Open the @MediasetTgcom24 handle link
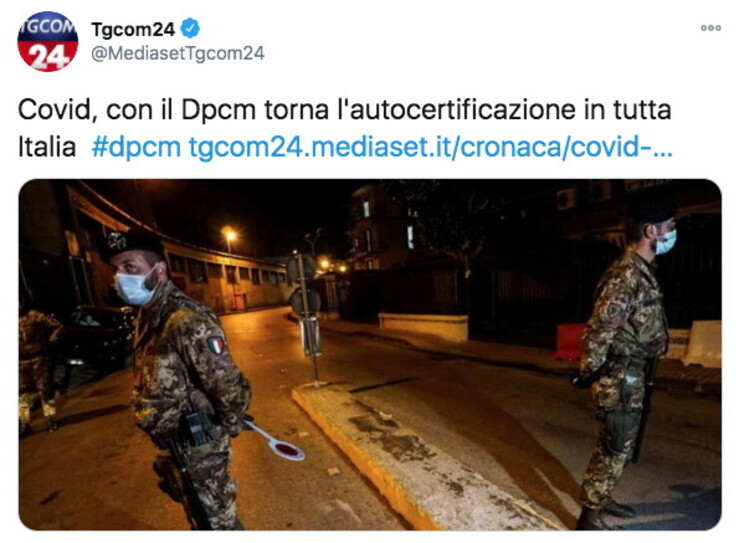 coord(178,53)
